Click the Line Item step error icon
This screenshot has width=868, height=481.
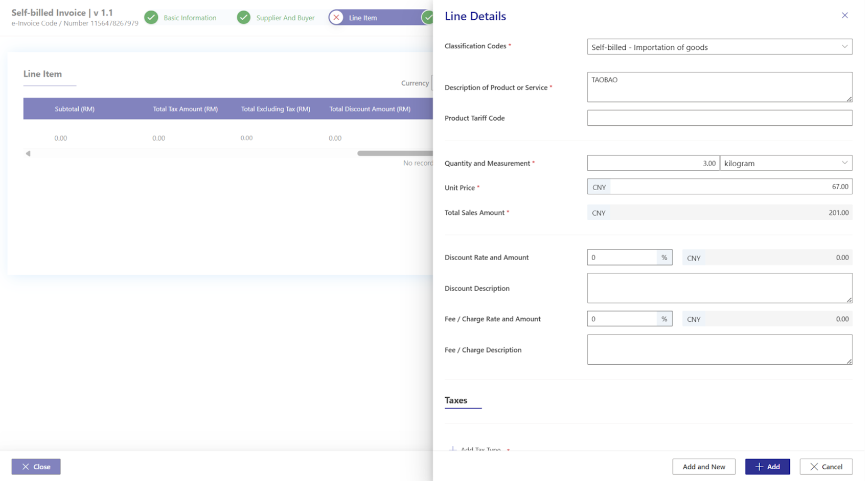click(336, 18)
